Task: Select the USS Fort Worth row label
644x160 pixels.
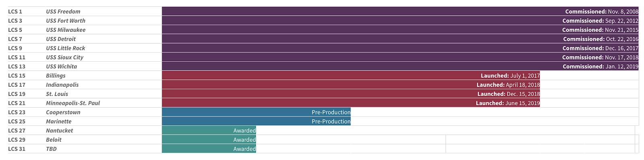Action: tap(66, 21)
